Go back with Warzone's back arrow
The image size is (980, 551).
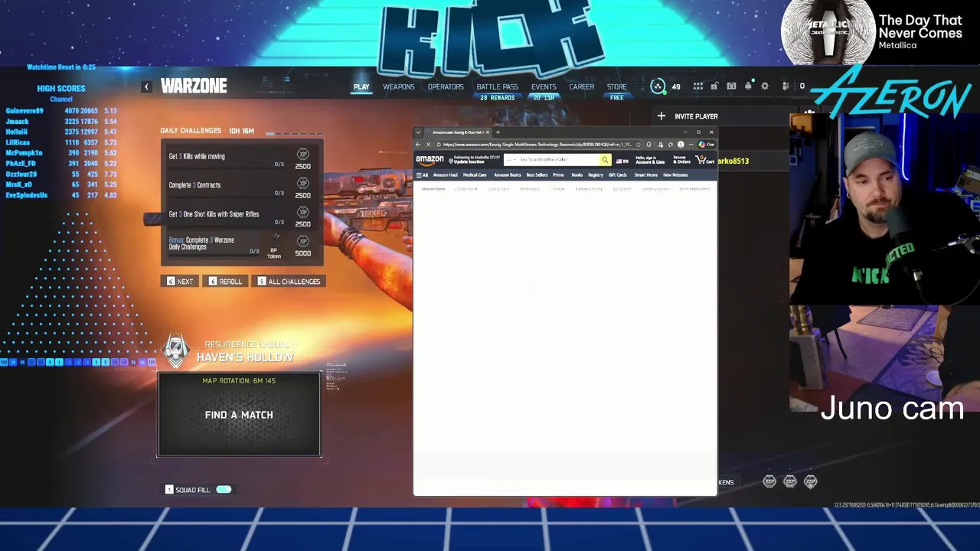pos(146,86)
